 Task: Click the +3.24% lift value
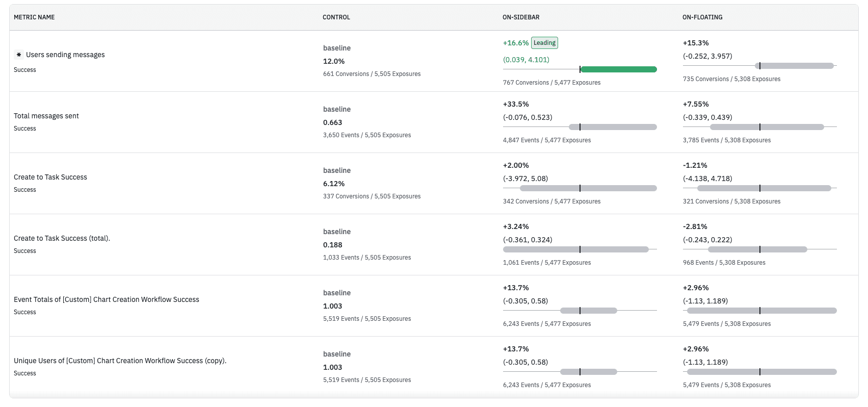tap(516, 226)
